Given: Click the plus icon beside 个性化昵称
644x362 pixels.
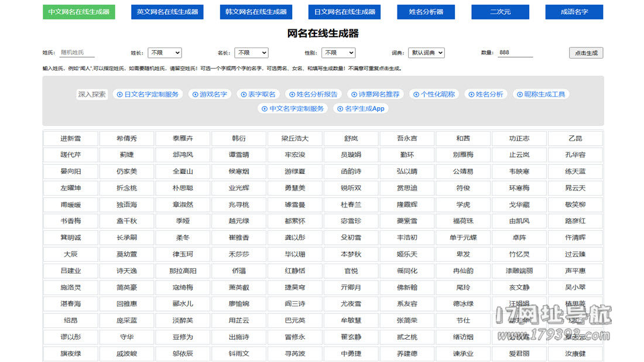Looking at the screenshot, I should point(416,94).
